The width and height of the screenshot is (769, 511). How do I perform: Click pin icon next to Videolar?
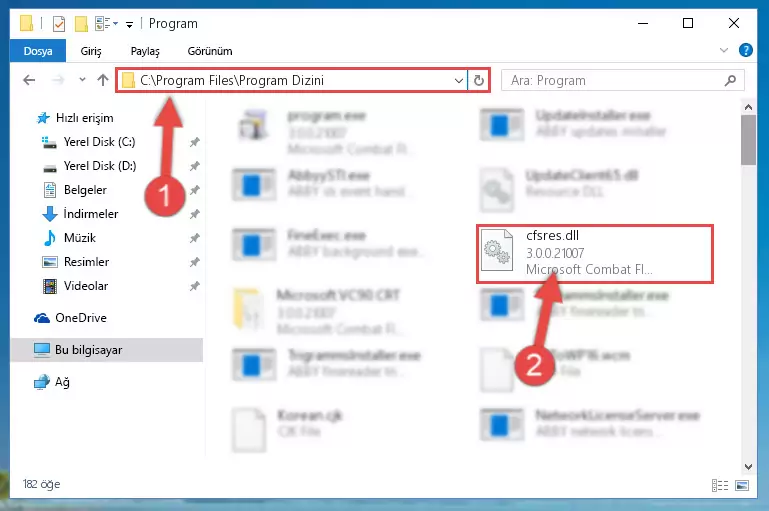coord(195,286)
